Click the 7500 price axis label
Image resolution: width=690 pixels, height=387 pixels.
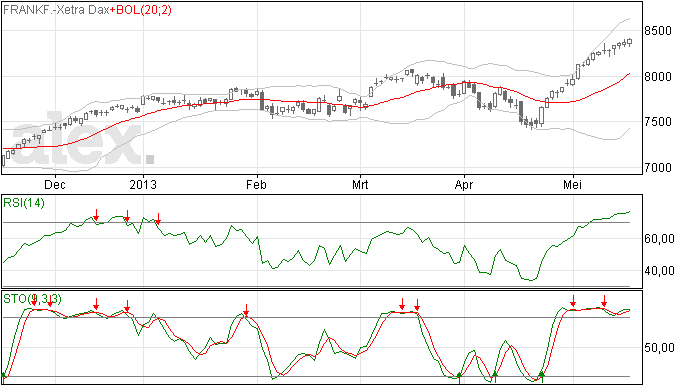[658, 122]
